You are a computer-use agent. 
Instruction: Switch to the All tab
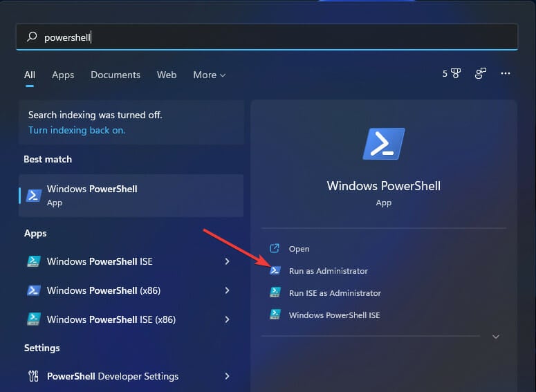click(30, 75)
